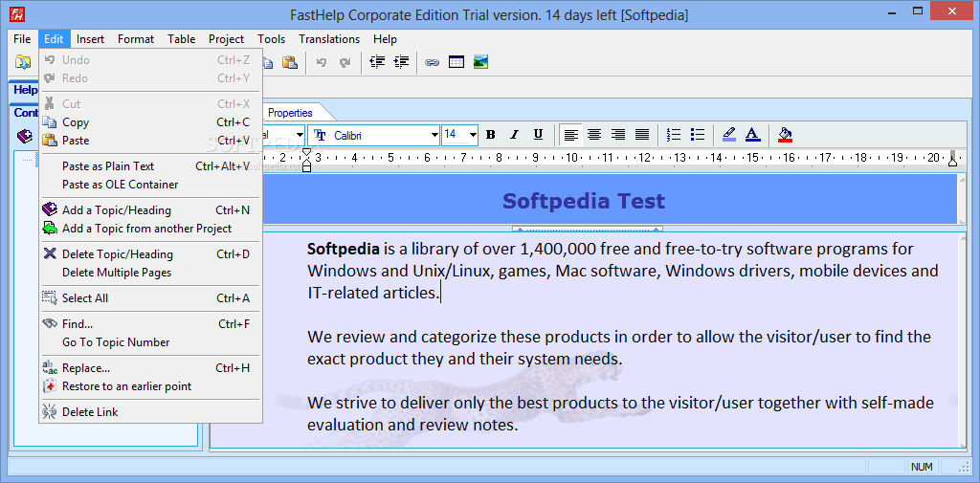Image resolution: width=980 pixels, height=483 pixels.
Task: Click the insert hyperlink chain icon
Action: click(x=432, y=62)
